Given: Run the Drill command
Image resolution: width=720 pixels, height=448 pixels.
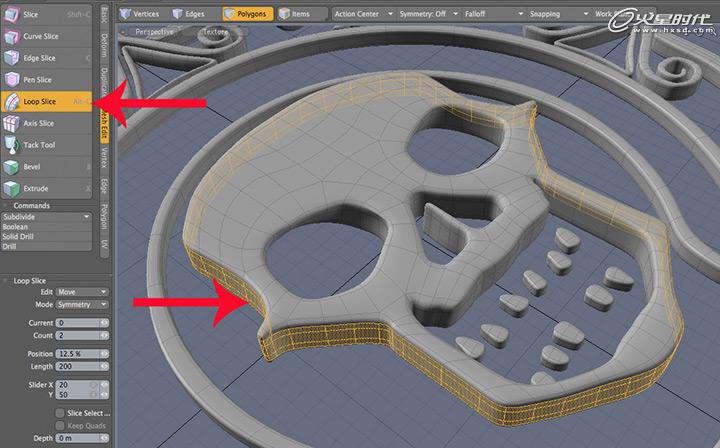Looking at the screenshot, I should click(x=46, y=246).
